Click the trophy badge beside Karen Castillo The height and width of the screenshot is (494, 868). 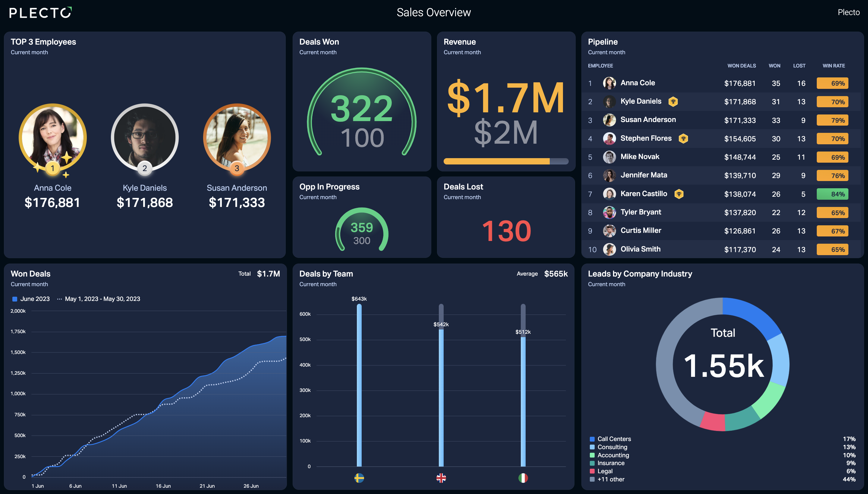point(679,194)
